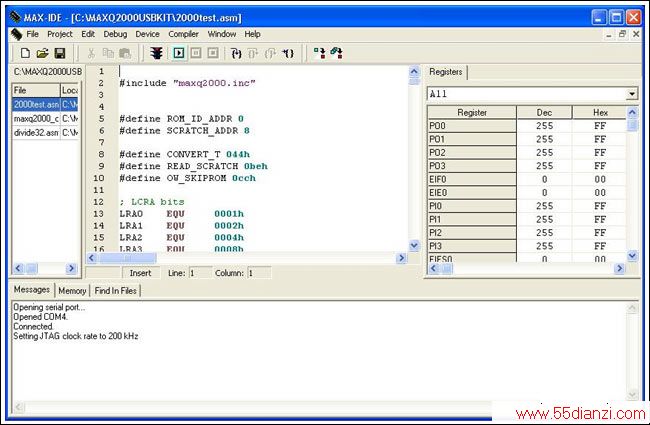Select the Registers tab
This screenshot has width=650, height=425.
[446, 72]
